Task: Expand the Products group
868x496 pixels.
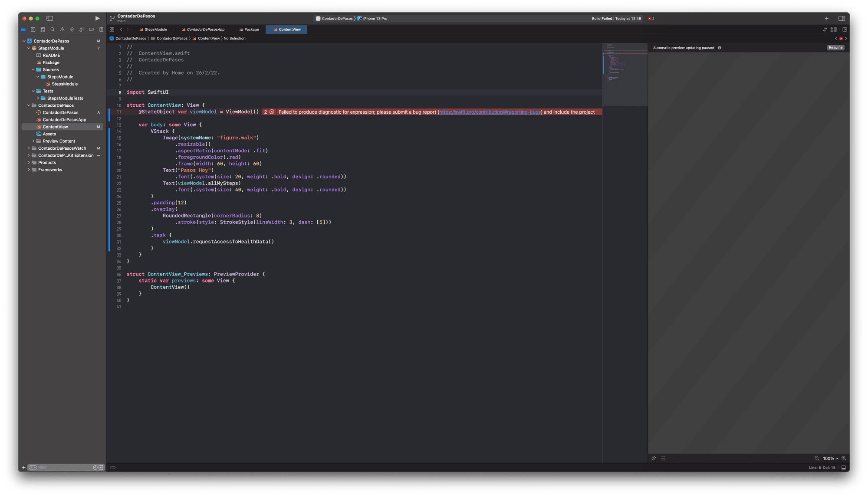Action: [x=29, y=163]
